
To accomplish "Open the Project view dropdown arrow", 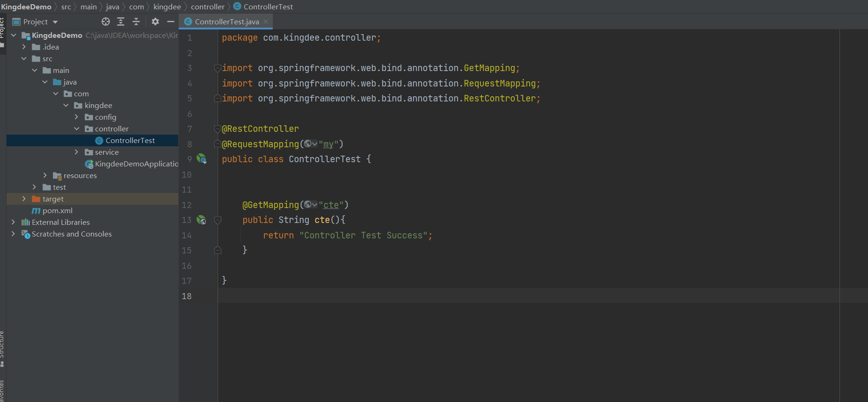I will (55, 22).
